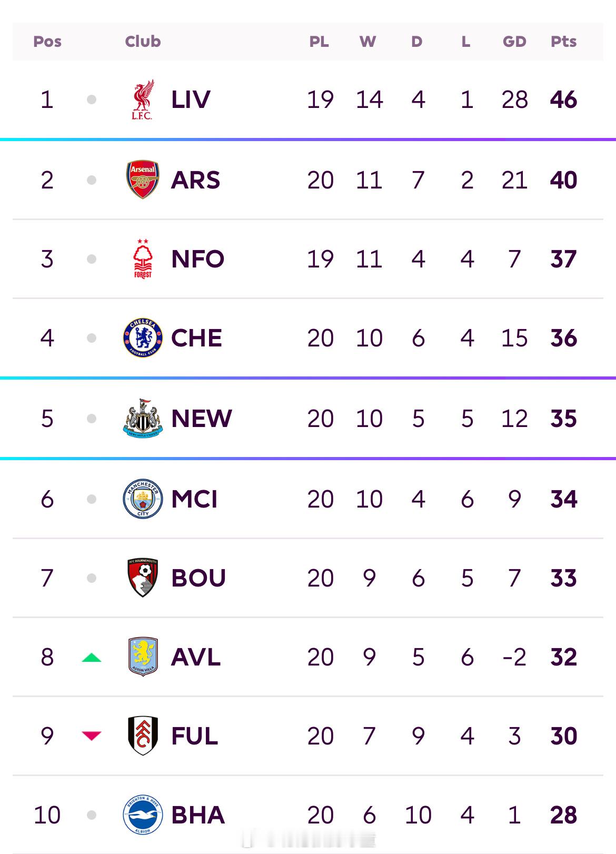Select the Club column header

[x=143, y=42]
